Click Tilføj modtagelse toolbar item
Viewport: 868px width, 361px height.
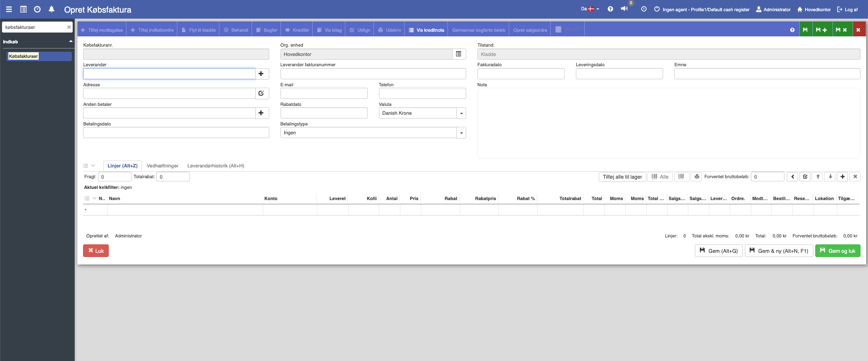pyautogui.click(x=102, y=30)
